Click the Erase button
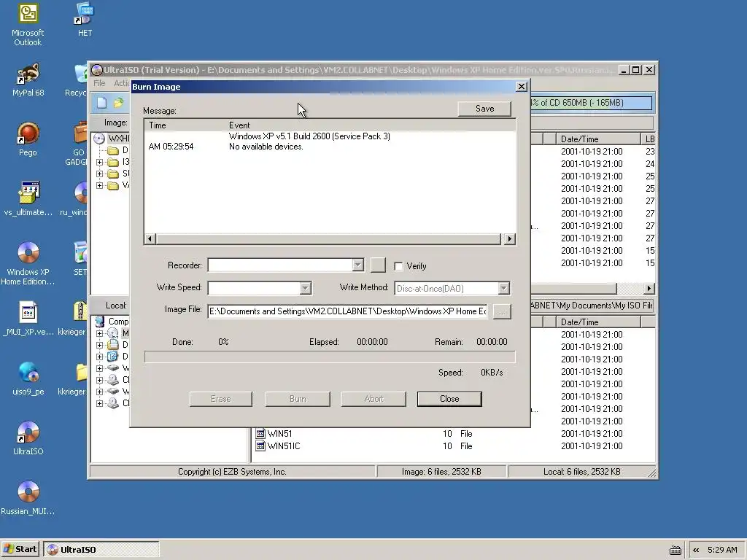747x560 pixels. pyautogui.click(x=220, y=399)
